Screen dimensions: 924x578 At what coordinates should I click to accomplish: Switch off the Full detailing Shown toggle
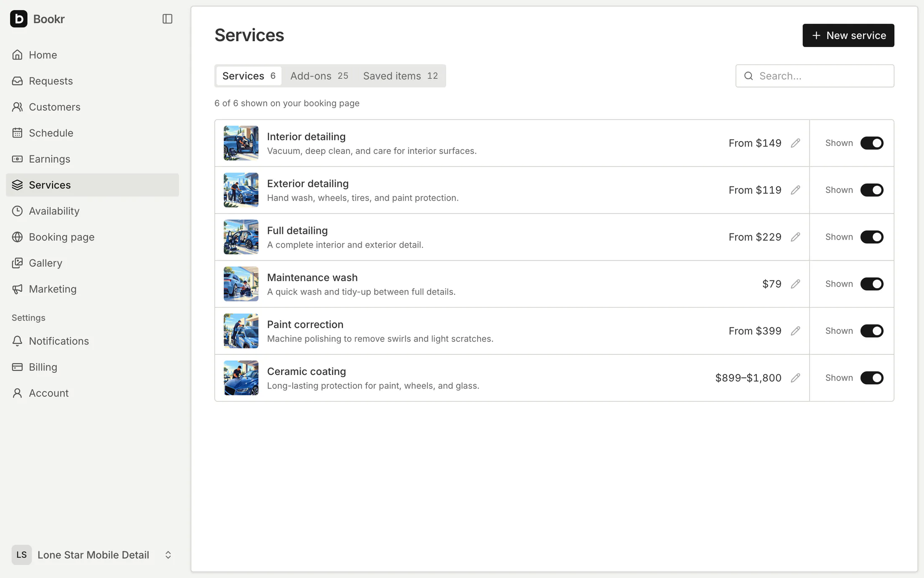point(871,237)
